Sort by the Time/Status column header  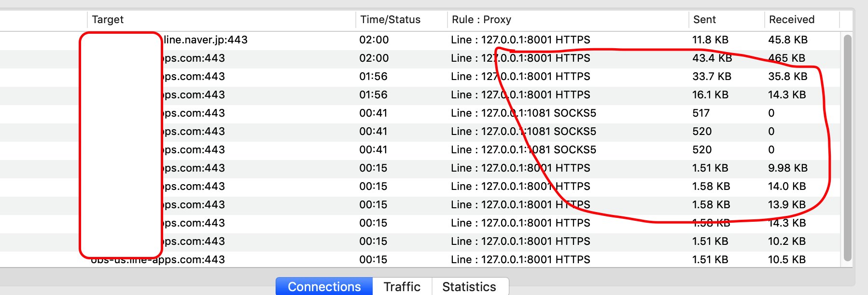[390, 20]
